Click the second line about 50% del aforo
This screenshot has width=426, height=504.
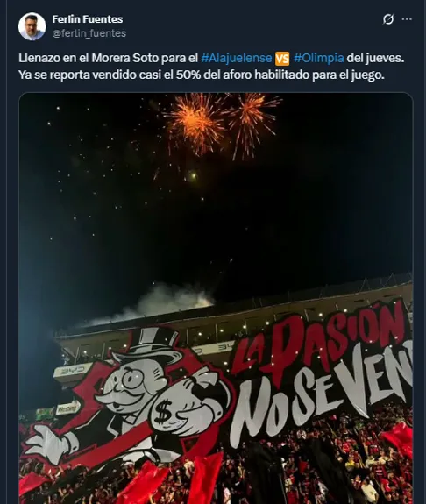click(202, 75)
